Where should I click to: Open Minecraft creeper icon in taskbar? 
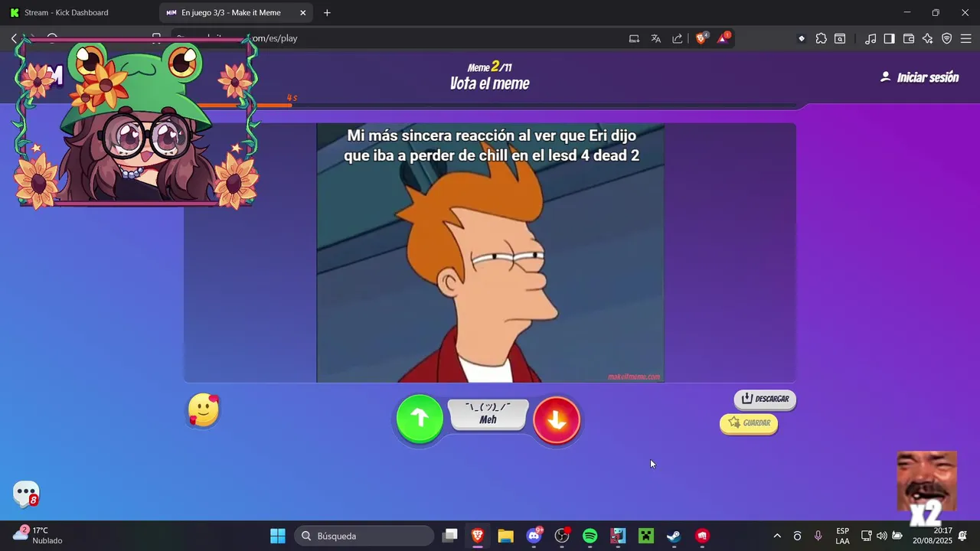coord(646,536)
